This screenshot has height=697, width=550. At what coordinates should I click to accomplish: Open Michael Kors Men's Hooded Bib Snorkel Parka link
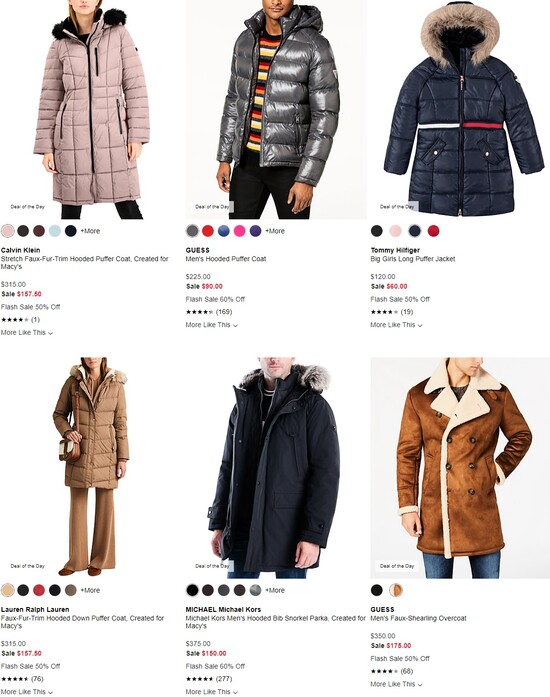275,622
